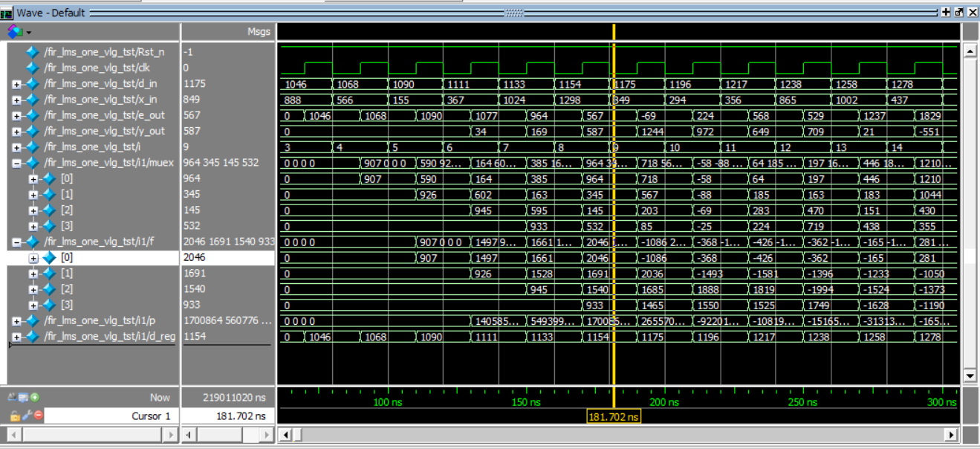
Task: Select the clk signal diamond icon
Action: point(32,68)
